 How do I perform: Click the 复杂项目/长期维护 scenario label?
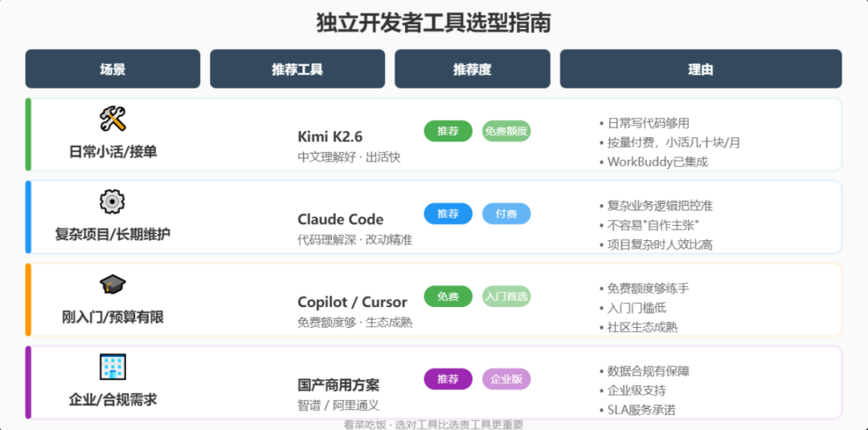coord(113,234)
